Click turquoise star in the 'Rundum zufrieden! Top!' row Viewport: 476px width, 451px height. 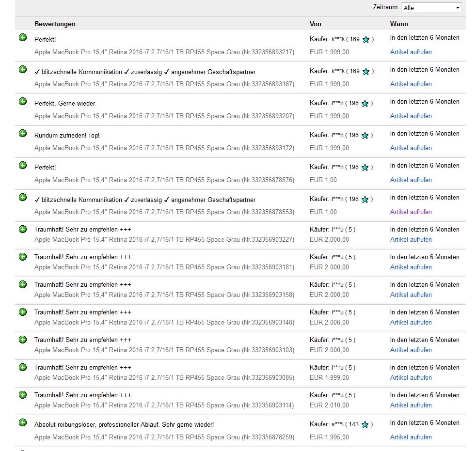(365, 135)
